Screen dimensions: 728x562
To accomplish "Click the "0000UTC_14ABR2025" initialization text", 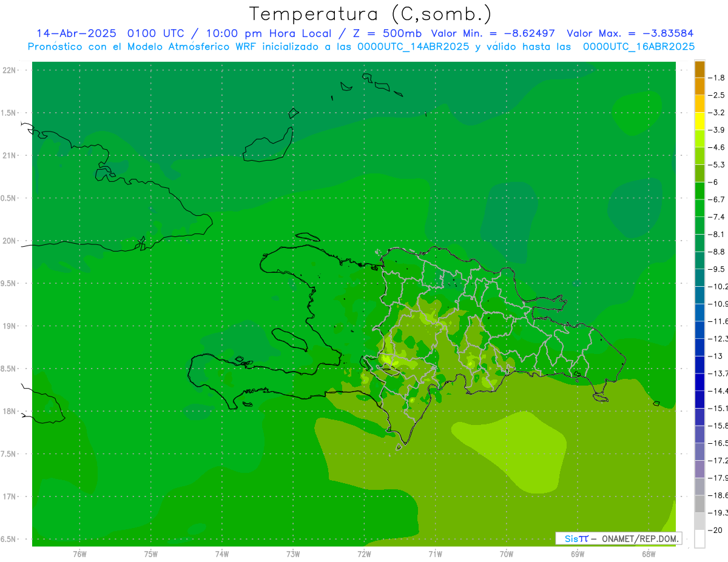I will pyautogui.click(x=413, y=47).
